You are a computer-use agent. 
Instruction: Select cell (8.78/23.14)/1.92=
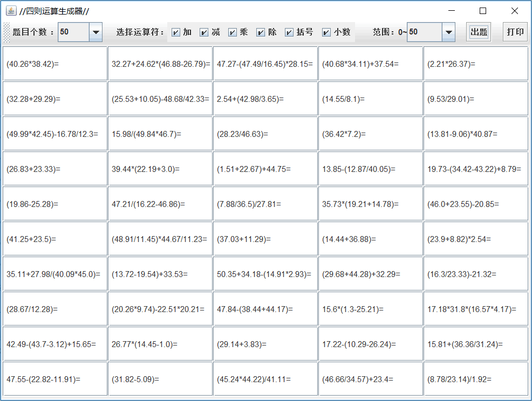coord(476,379)
